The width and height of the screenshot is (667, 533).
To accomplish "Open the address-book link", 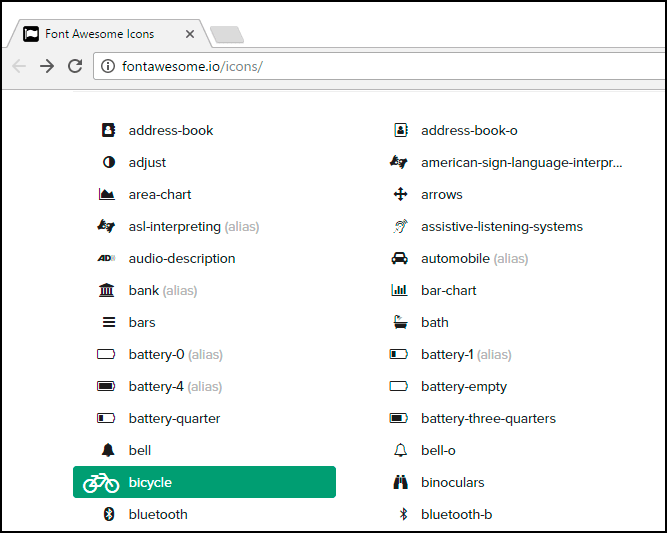I will pos(171,130).
